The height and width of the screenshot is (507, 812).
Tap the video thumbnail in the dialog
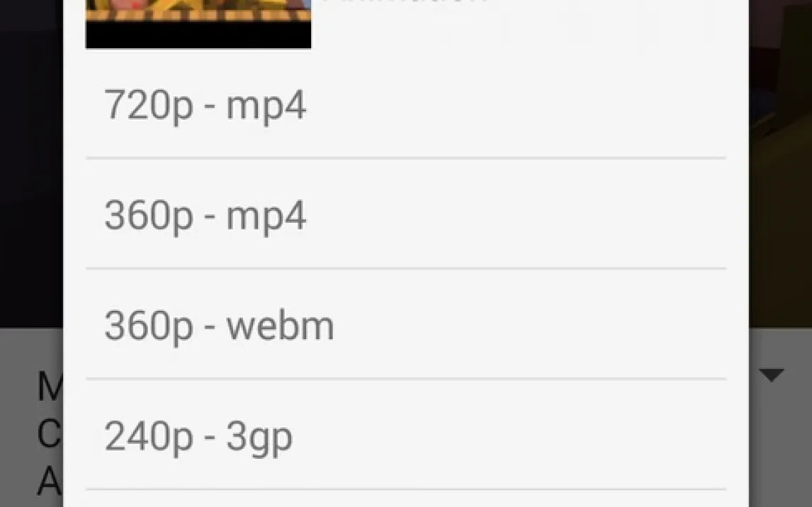198,24
